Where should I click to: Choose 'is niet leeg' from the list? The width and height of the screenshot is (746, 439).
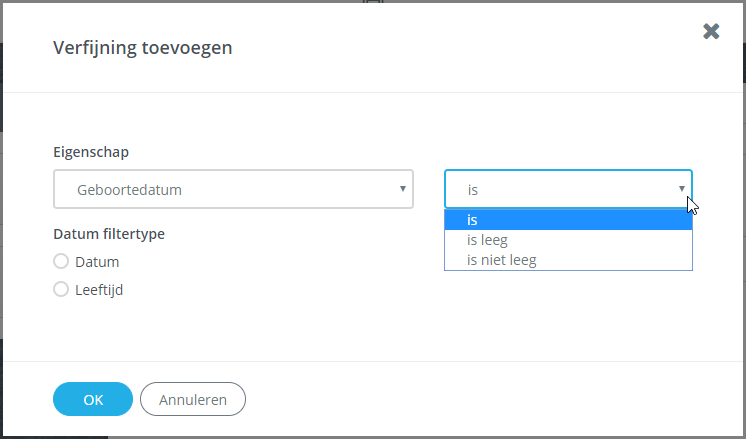(x=568, y=260)
